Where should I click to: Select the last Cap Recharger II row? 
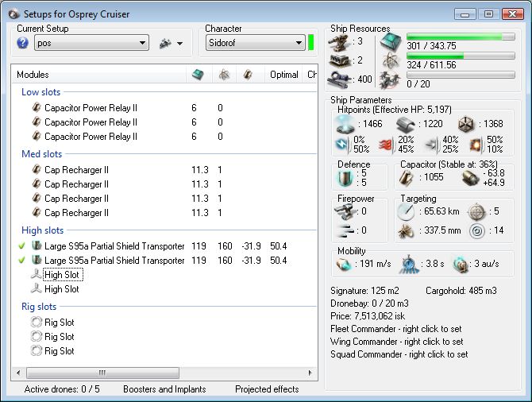76,213
